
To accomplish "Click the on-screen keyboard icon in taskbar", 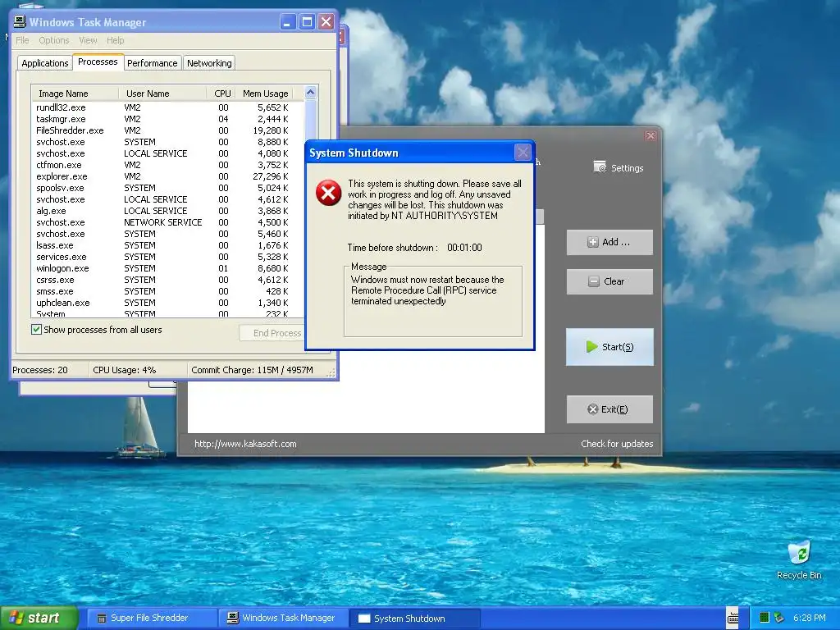I will pyautogui.click(x=733, y=618).
